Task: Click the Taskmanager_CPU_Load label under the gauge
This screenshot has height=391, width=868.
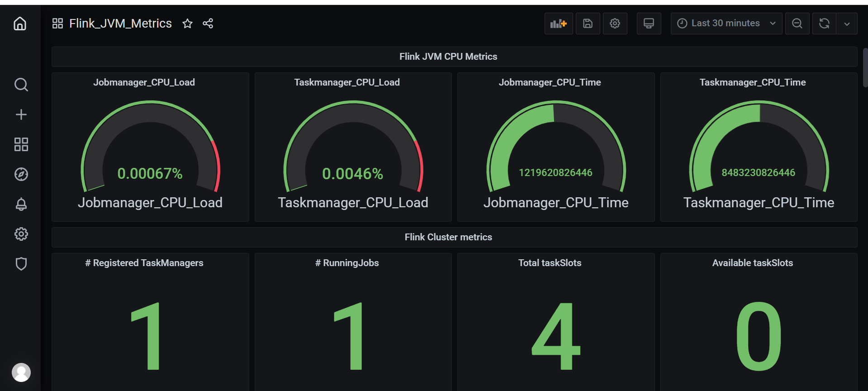Action: [353, 202]
